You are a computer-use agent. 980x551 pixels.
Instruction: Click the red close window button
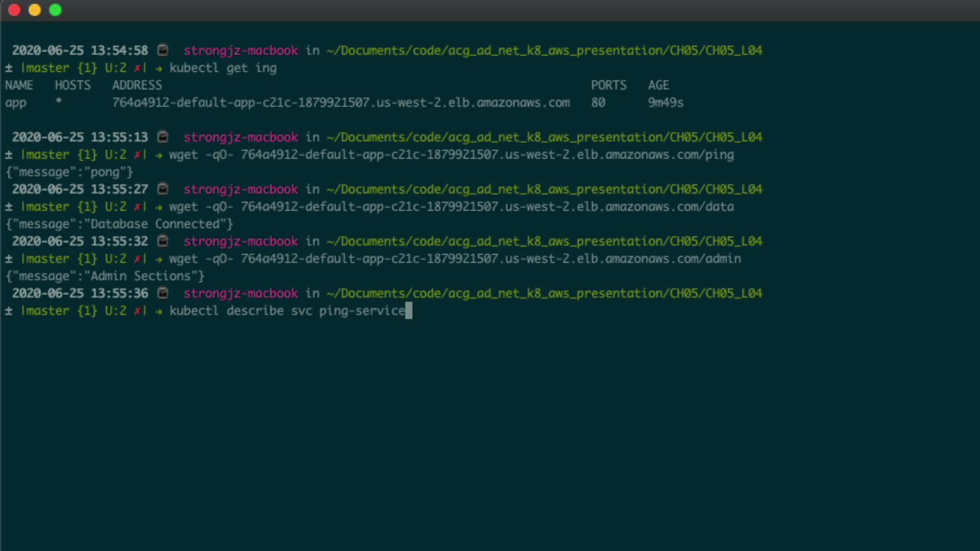click(x=14, y=10)
